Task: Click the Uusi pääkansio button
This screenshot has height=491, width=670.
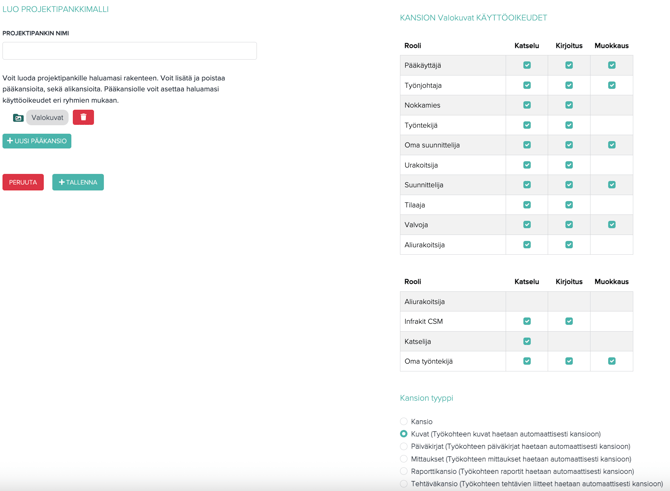Action: coord(37,141)
